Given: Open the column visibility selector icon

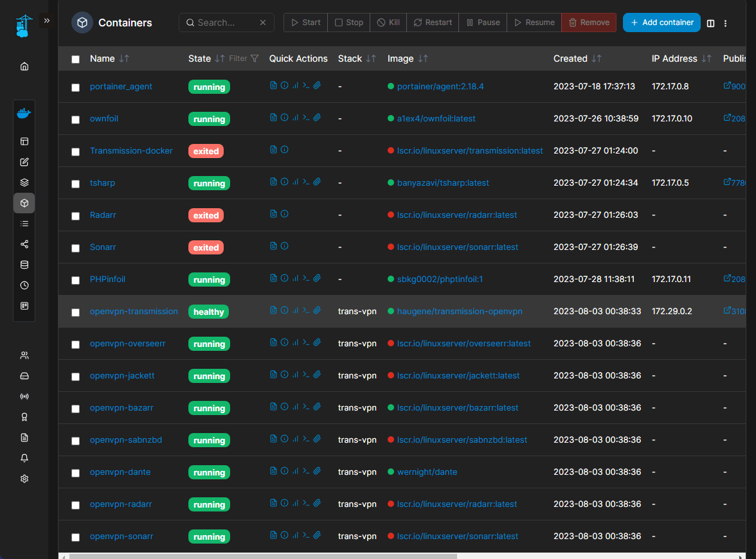Looking at the screenshot, I should click(x=711, y=23).
